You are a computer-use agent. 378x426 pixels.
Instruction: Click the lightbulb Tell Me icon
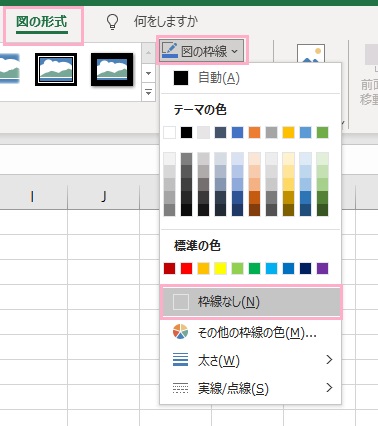click(x=112, y=22)
